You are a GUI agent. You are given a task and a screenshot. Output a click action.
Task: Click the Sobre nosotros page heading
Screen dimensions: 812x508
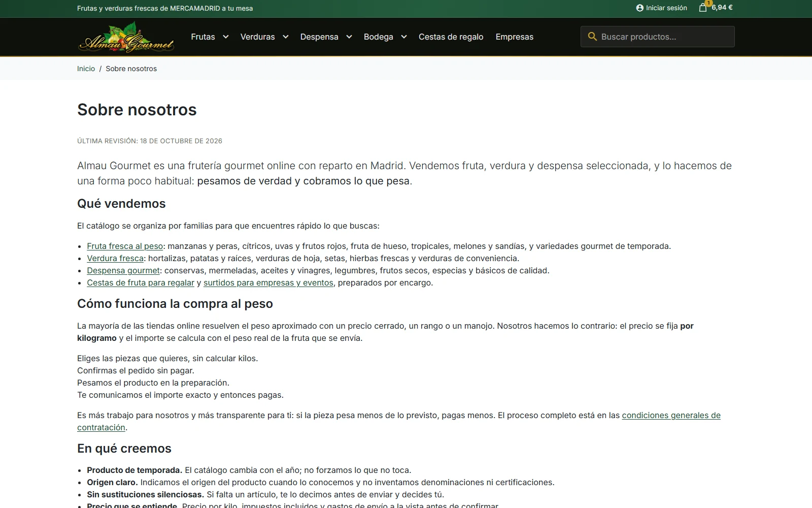tap(137, 110)
